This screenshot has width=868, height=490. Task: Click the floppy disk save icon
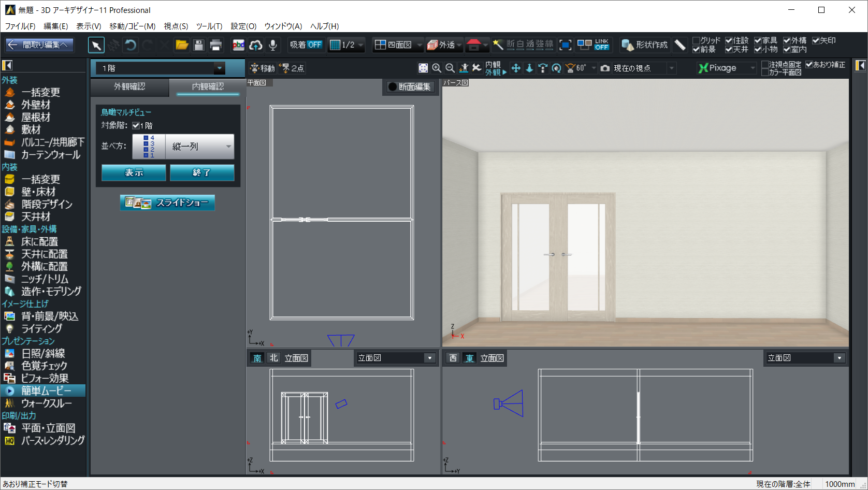pos(199,46)
